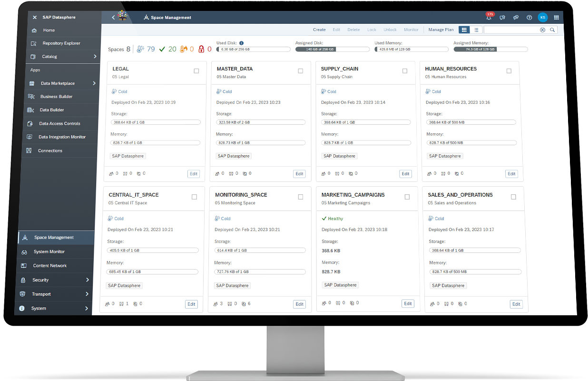The width and height of the screenshot is (588, 381).
Task: Edit the MONITORING_SPACE space
Action: click(299, 304)
